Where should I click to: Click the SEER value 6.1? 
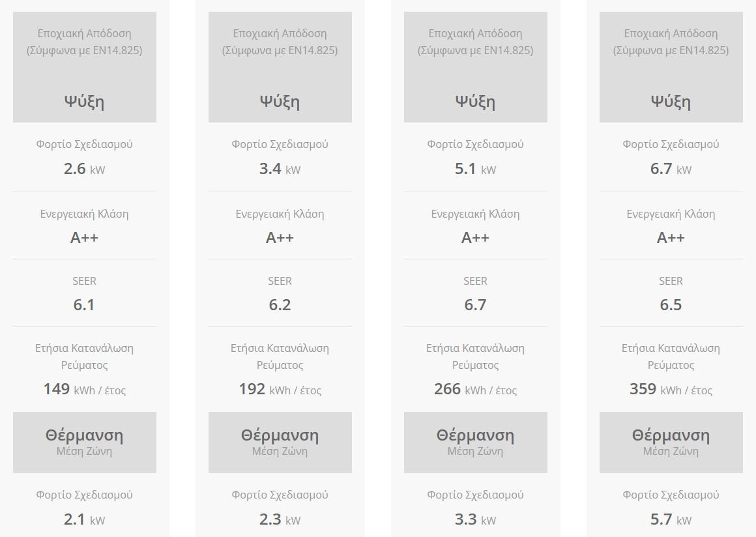(84, 305)
